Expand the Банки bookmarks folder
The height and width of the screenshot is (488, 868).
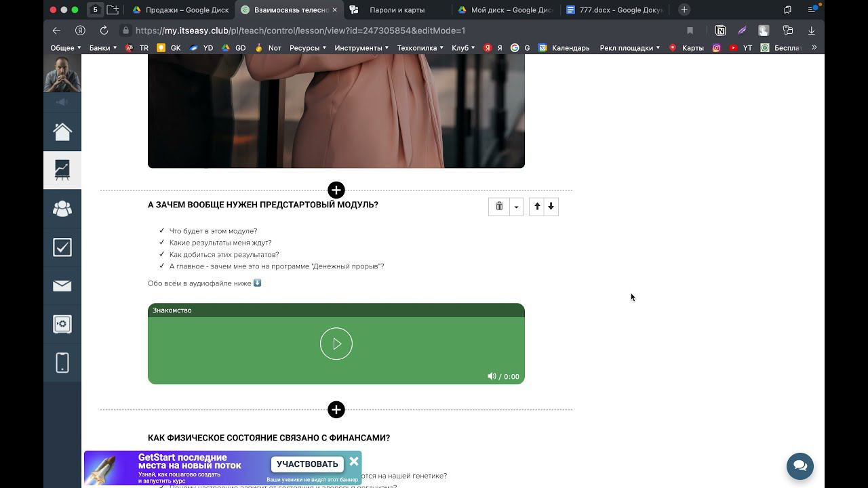pyautogui.click(x=103, y=48)
